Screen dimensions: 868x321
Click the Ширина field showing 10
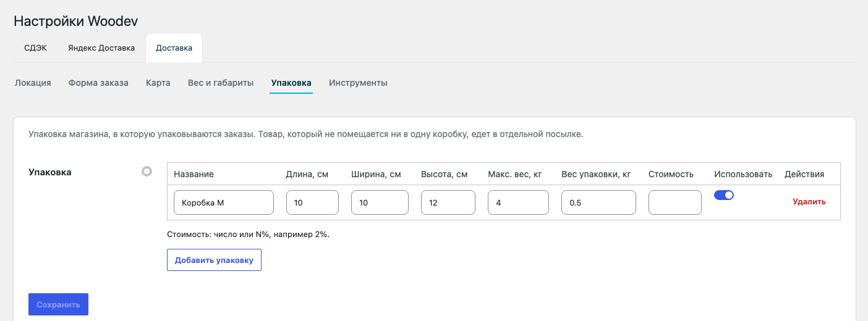[x=380, y=202]
